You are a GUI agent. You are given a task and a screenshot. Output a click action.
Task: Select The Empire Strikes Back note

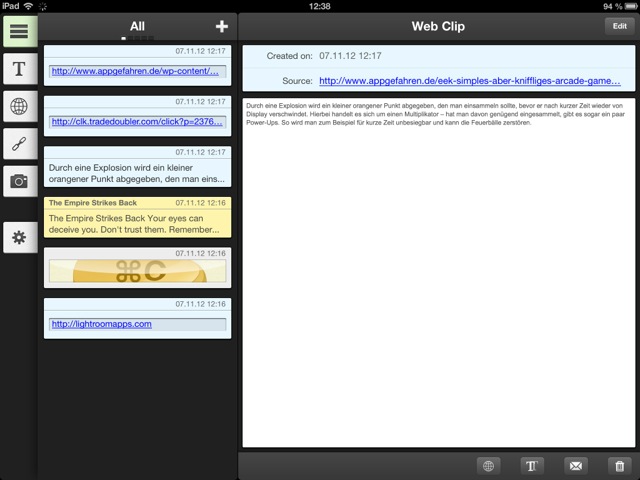coord(137,217)
